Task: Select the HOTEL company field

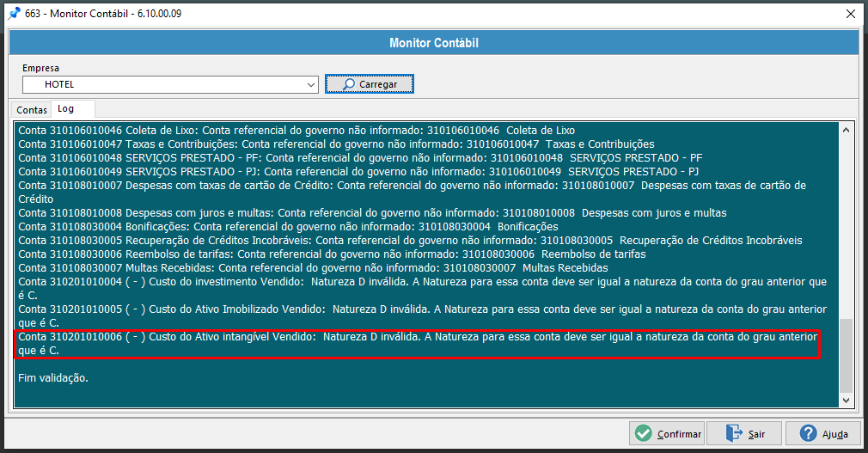Action: tap(170, 85)
